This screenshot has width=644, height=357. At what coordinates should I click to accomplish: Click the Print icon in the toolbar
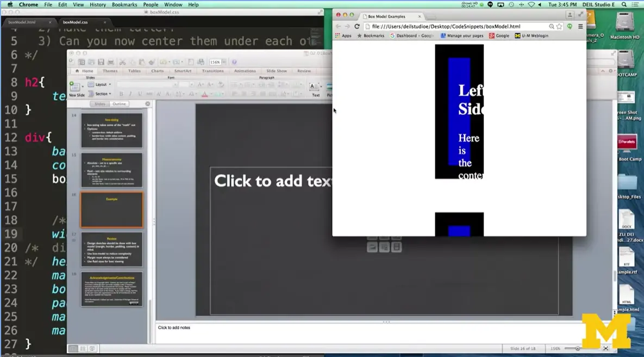(111, 61)
